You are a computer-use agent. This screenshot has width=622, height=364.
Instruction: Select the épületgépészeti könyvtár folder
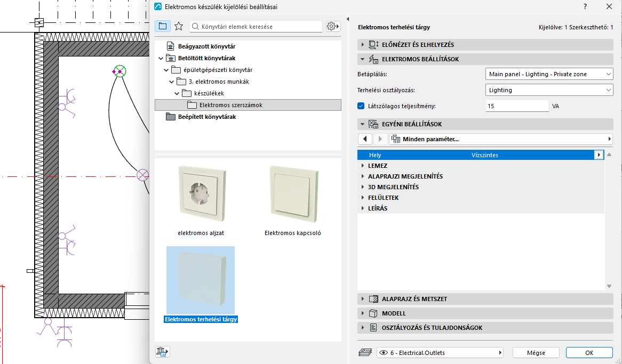218,70
